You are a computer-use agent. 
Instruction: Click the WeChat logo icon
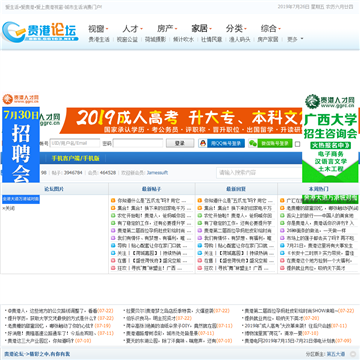253,143
